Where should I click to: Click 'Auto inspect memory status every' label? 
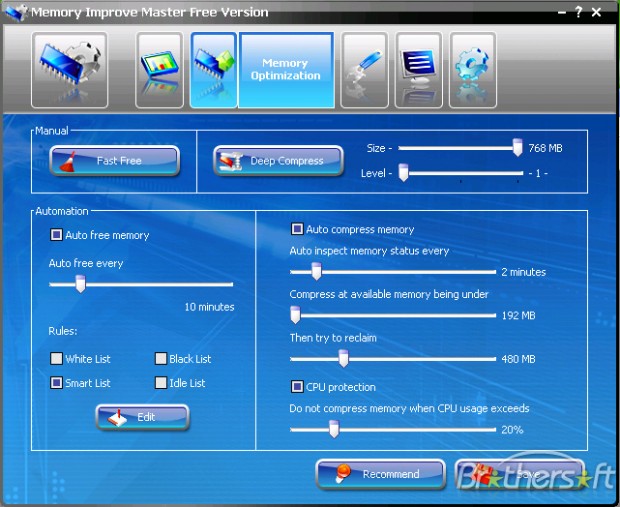coord(369,251)
